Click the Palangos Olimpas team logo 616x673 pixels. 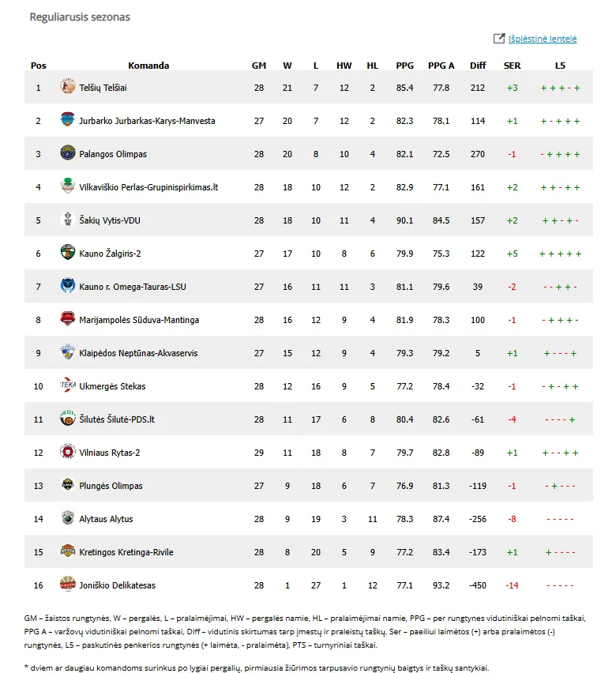point(68,154)
